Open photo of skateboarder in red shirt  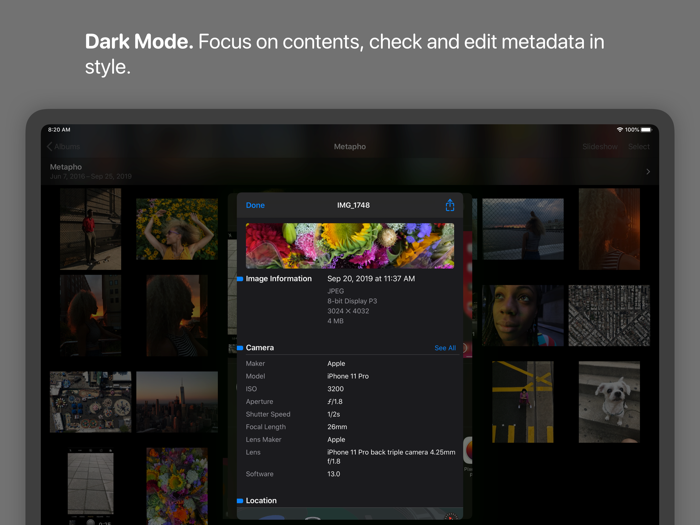pyautogui.click(x=91, y=229)
